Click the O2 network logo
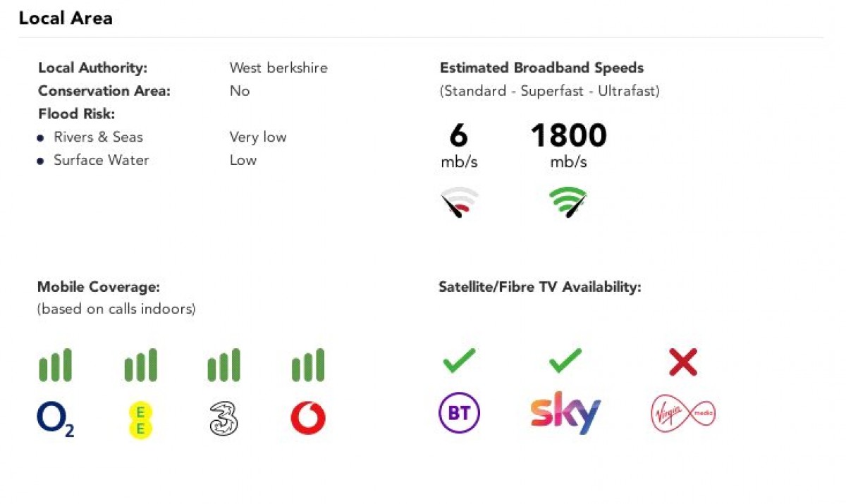846x504 pixels. [55, 419]
